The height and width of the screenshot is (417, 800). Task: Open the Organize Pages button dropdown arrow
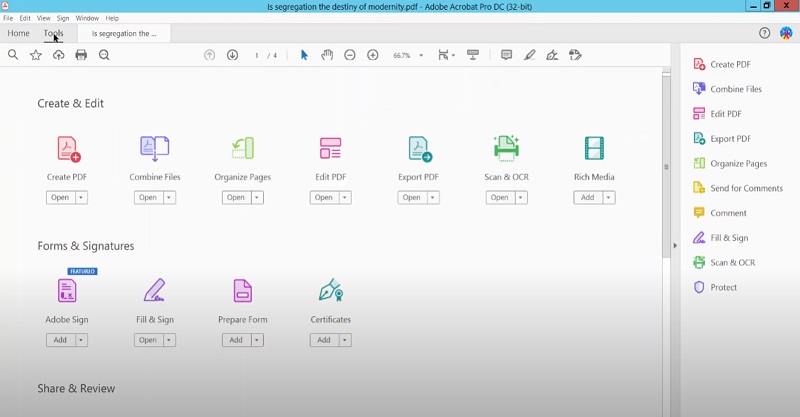tap(257, 198)
